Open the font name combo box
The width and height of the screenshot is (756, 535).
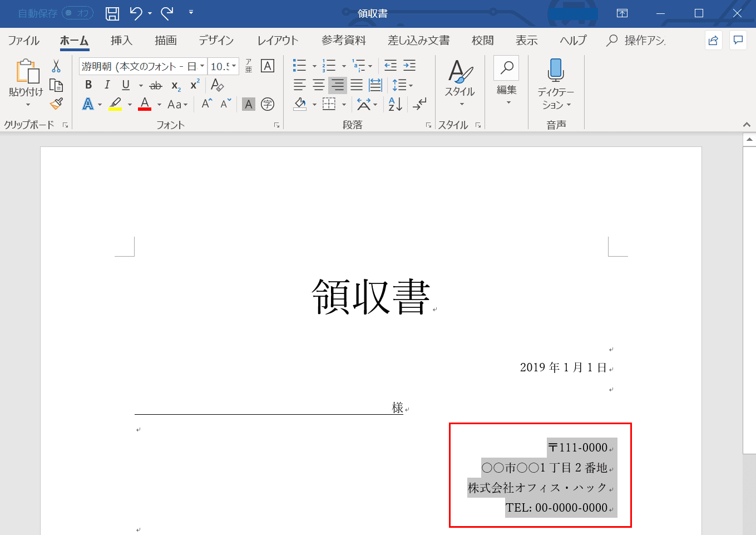click(143, 66)
